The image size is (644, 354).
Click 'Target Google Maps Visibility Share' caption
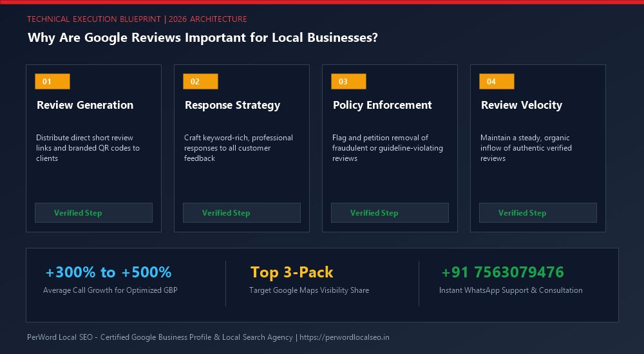[309, 290]
